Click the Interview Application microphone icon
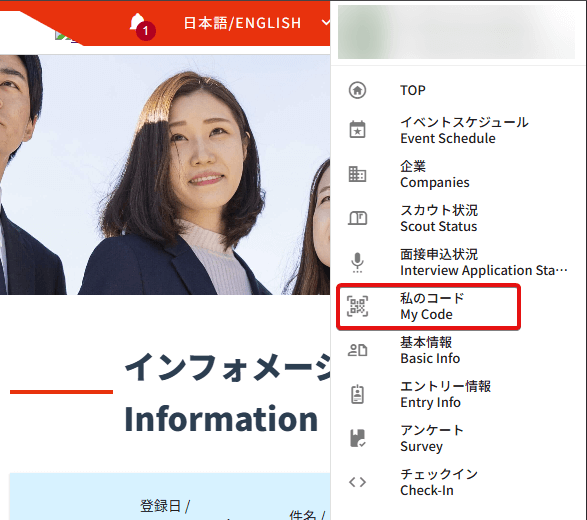 (x=358, y=262)
